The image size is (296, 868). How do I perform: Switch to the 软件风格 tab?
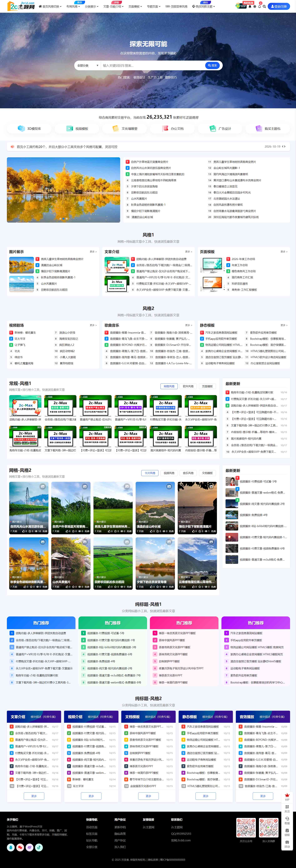click(188, 386)
